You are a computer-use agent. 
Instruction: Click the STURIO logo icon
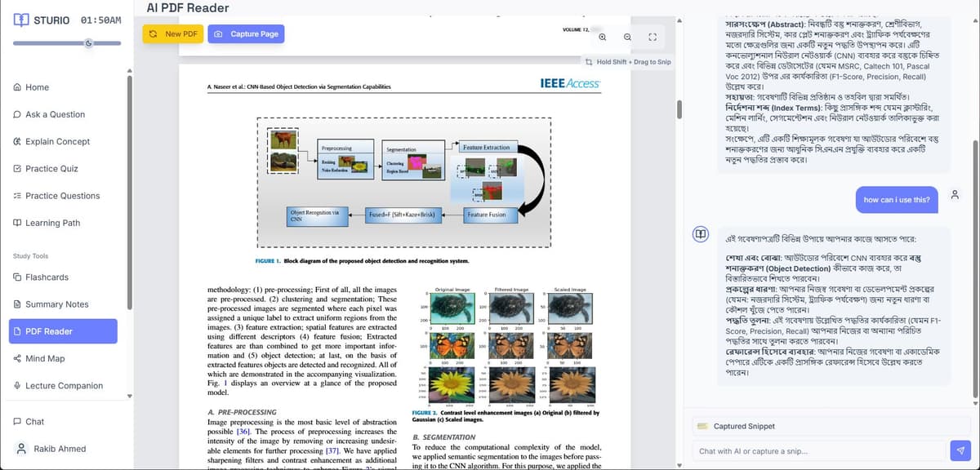(x=20, y=20)
